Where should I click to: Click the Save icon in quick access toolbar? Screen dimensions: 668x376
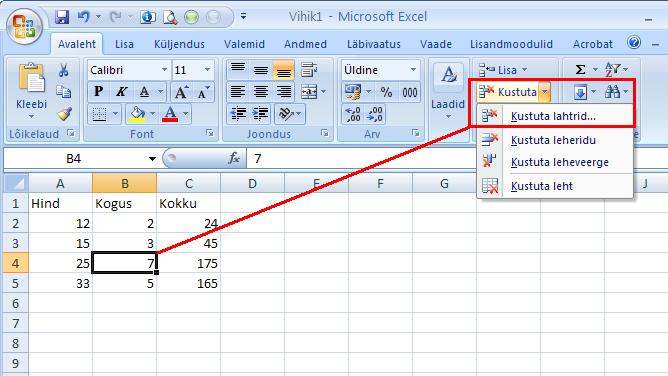coord(62,17)
